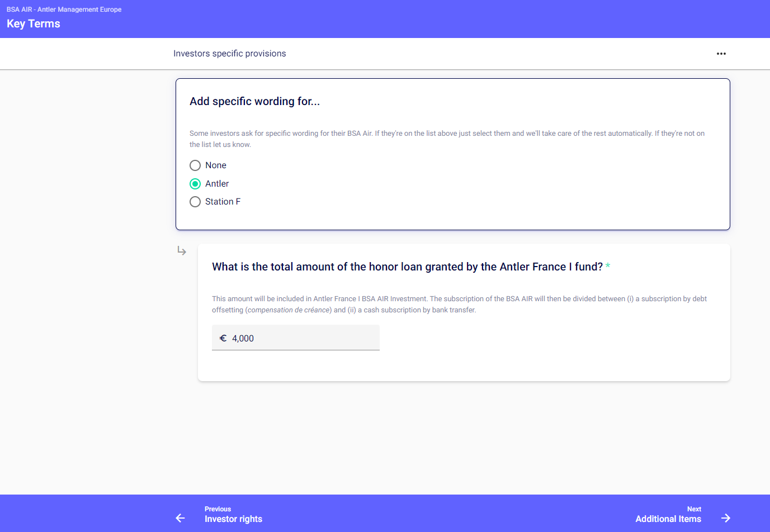Select the Antler radio button circle

[x=195, y=184]
